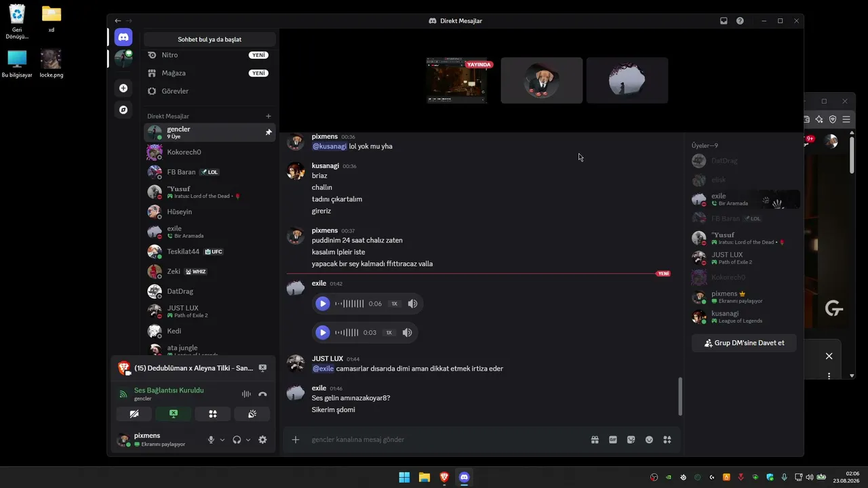Open the sticker picker
Image resolution: width=868 pixels, height=488 pixels.
[631, 440]
